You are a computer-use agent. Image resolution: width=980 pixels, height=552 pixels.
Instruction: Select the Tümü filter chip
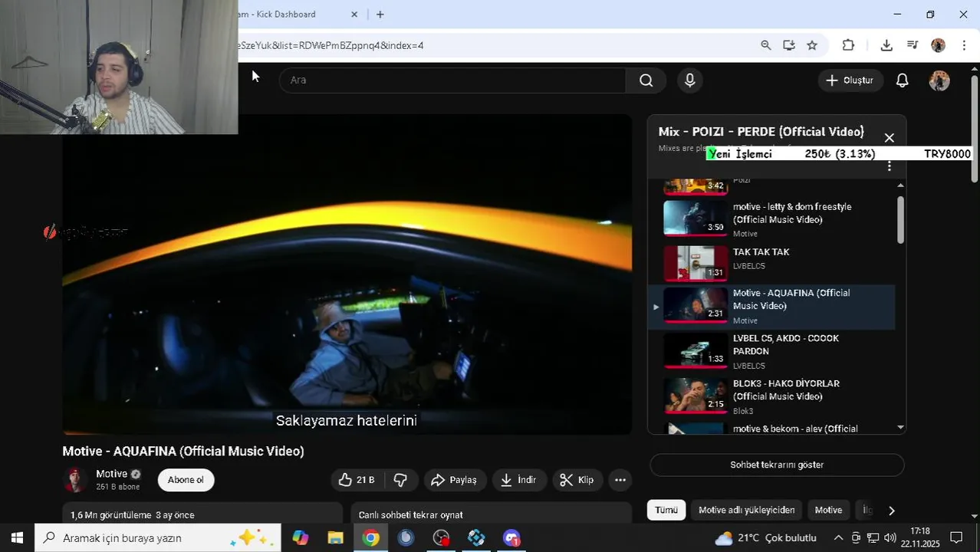pyautogui.click(x=666, y=510)
